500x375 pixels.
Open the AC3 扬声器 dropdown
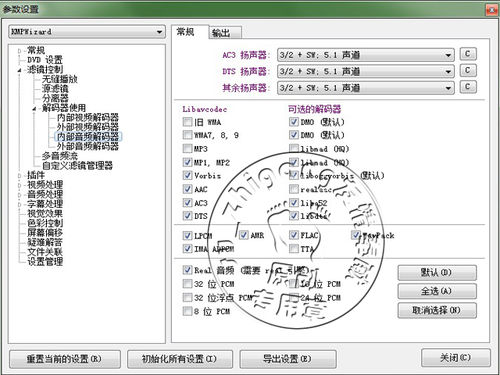click(x=365, y=55)
